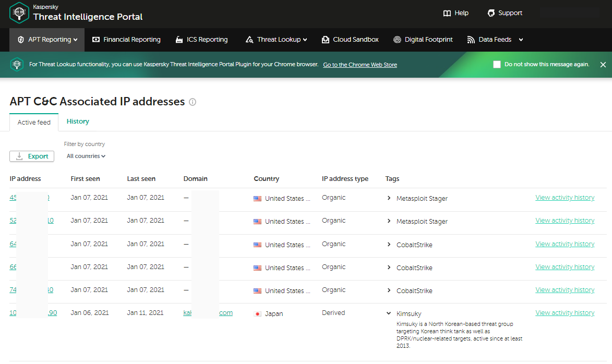Open the Support link
The height and width of the screenshot is (364, 612).
pyautogui.click(x=505, y=13)
